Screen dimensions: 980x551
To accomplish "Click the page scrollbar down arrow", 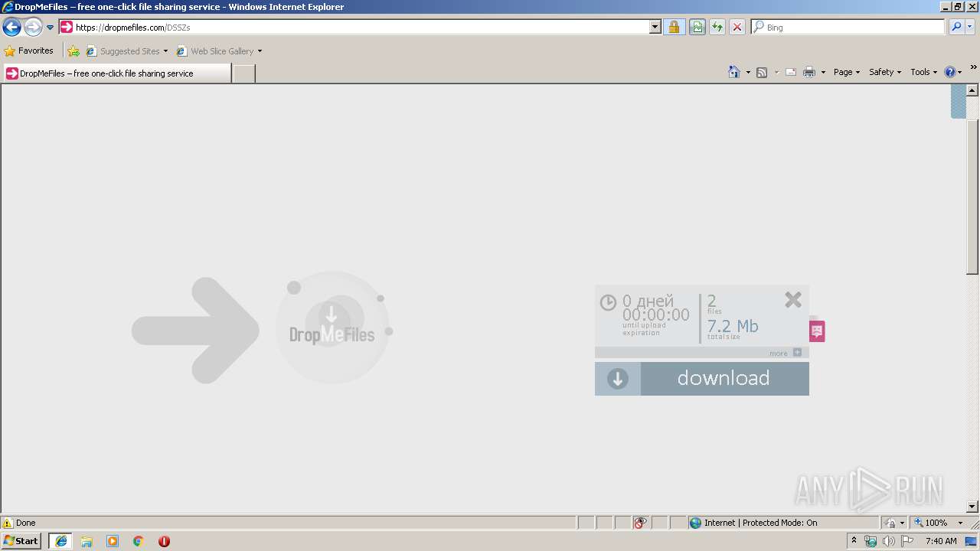I will click(x=972, y=507).
